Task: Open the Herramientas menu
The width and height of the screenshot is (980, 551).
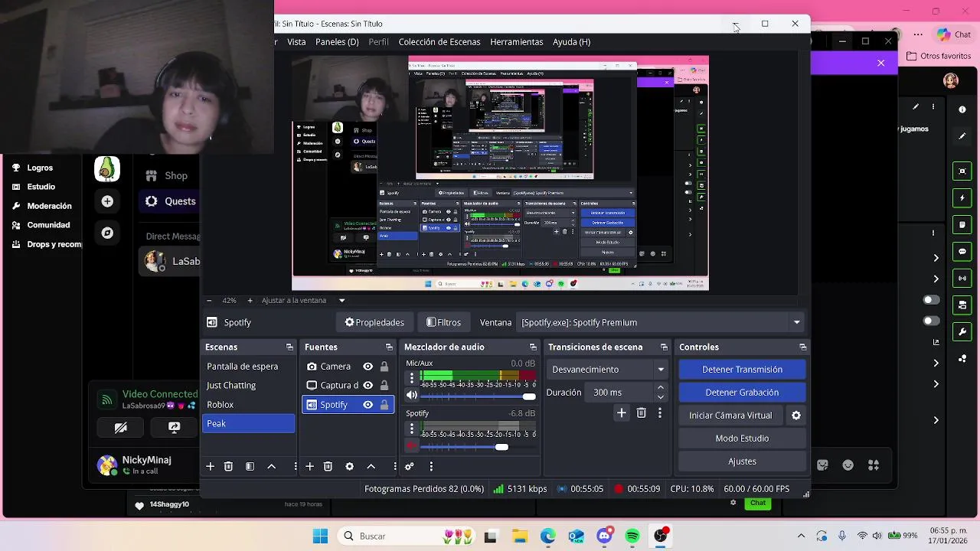Action: point(517,42)
